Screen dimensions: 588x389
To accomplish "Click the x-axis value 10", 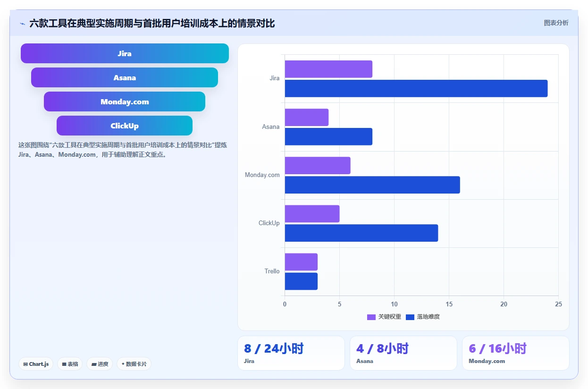I will pos(394,304).
